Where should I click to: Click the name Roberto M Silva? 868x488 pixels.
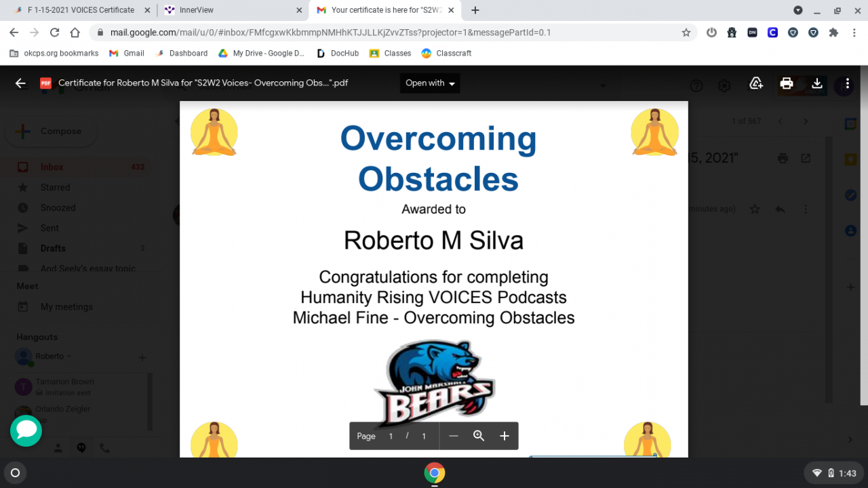click(x=433, y=240)
